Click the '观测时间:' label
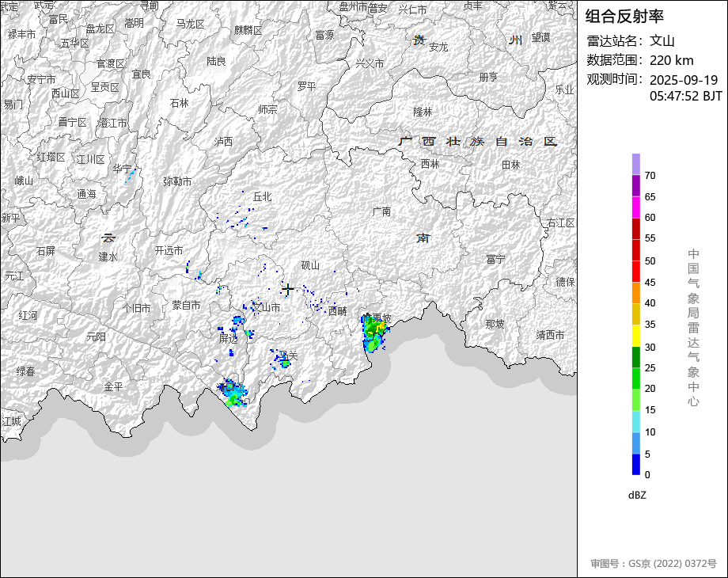 pyautogui.click(x=615, y=79)
